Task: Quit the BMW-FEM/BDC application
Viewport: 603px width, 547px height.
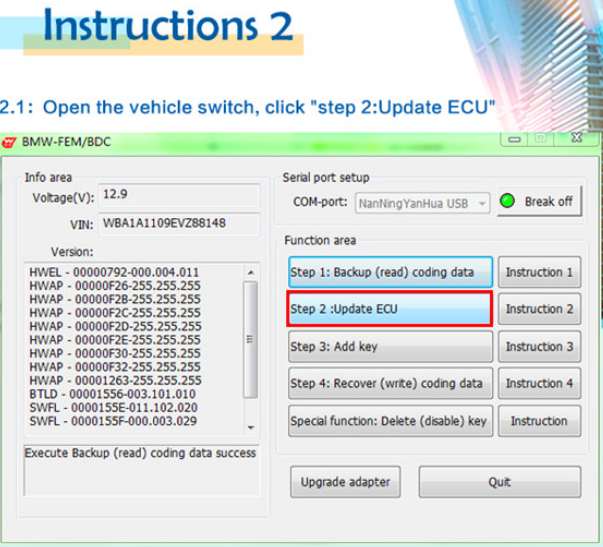Action: pyautogui.click(x=500, y=482)
